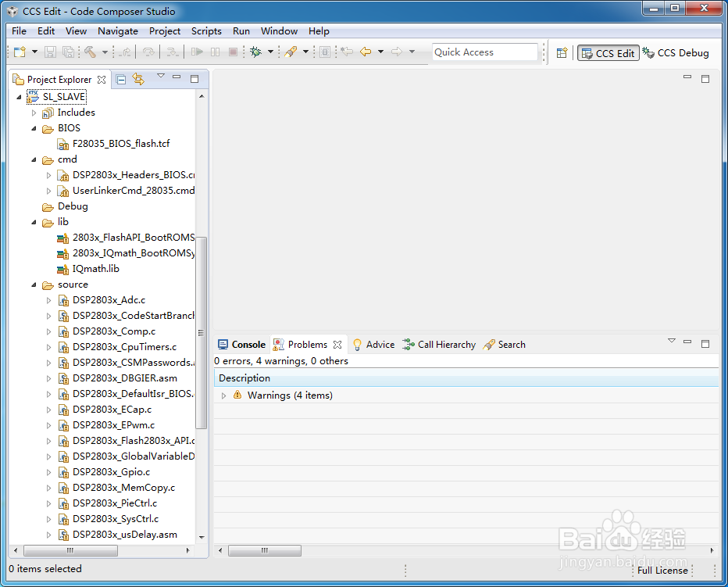
Task: Open the Search flashlight dropdown arrow
Action: click(305, 52)
